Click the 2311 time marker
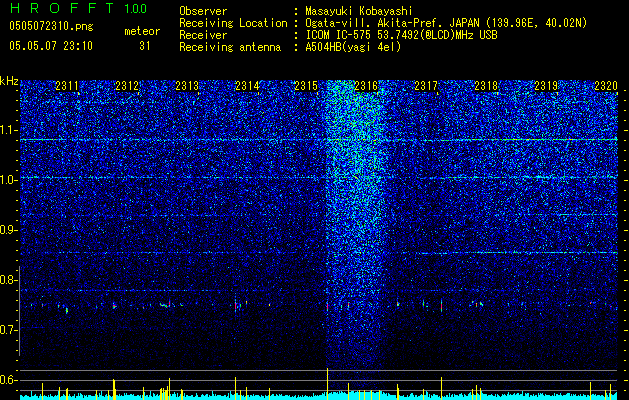The height and width of the screenshot is (400, 629). (x=67, y=86)
